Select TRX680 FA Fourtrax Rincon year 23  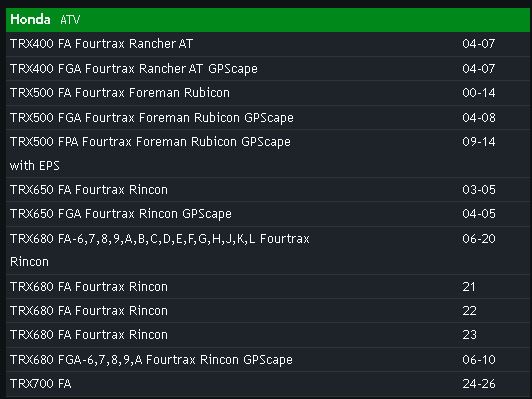click(268, 335)
